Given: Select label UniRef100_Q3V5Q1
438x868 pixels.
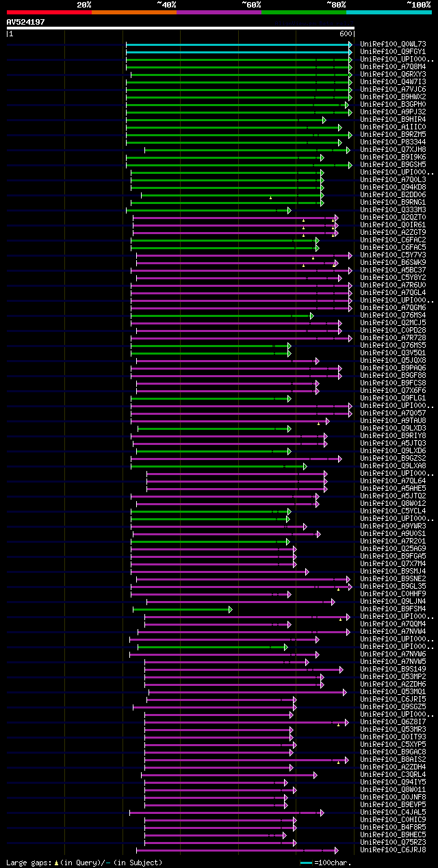Looking at the screenshot, I should (393, 353).
